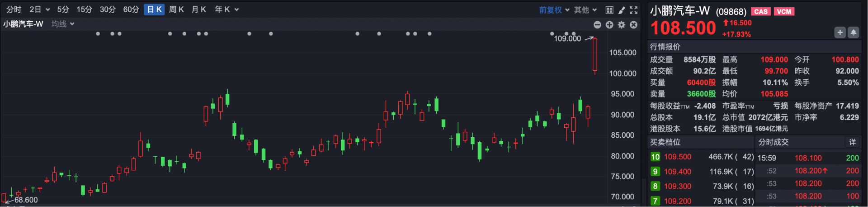Select the 60分 timeframe tab
This screenshot has height=207, width=868.
131,10
